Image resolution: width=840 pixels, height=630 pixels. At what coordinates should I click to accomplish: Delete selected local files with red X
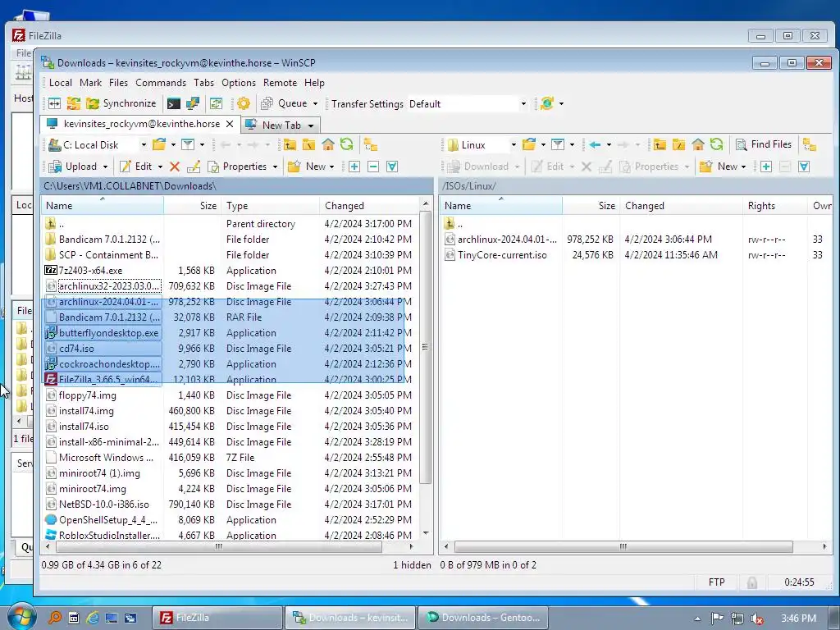coord(175,167)
